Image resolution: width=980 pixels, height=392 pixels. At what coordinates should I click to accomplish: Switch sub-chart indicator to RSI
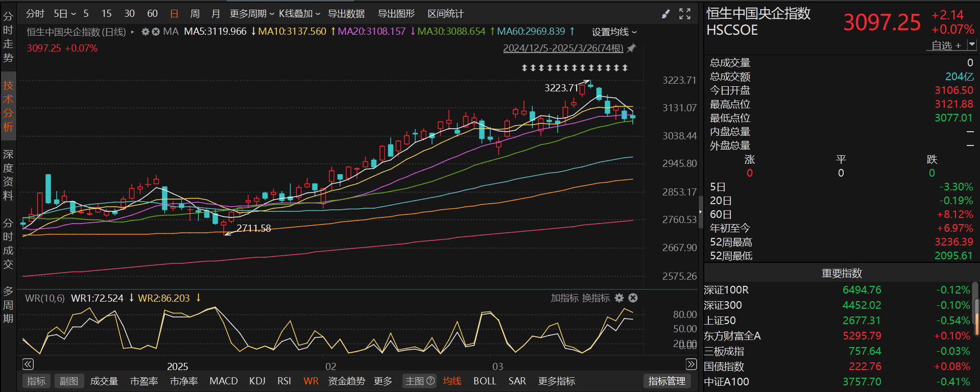click(x=284, y=381)
